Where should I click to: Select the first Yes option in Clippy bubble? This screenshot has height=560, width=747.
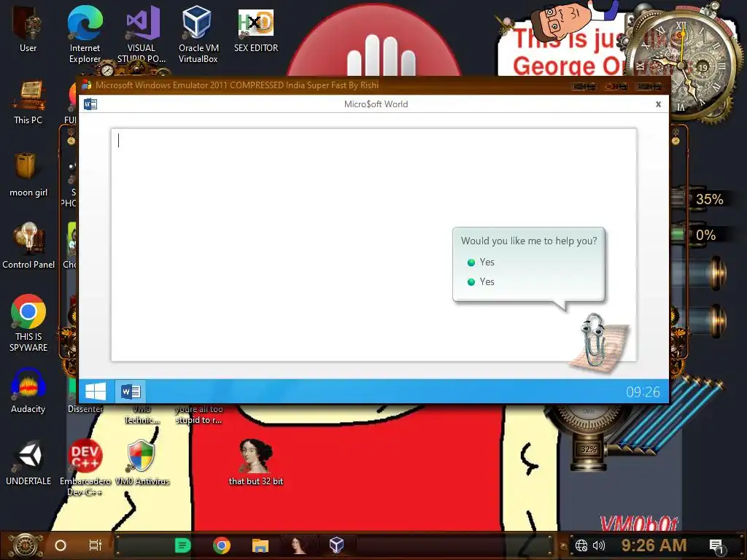coord(481,262)
